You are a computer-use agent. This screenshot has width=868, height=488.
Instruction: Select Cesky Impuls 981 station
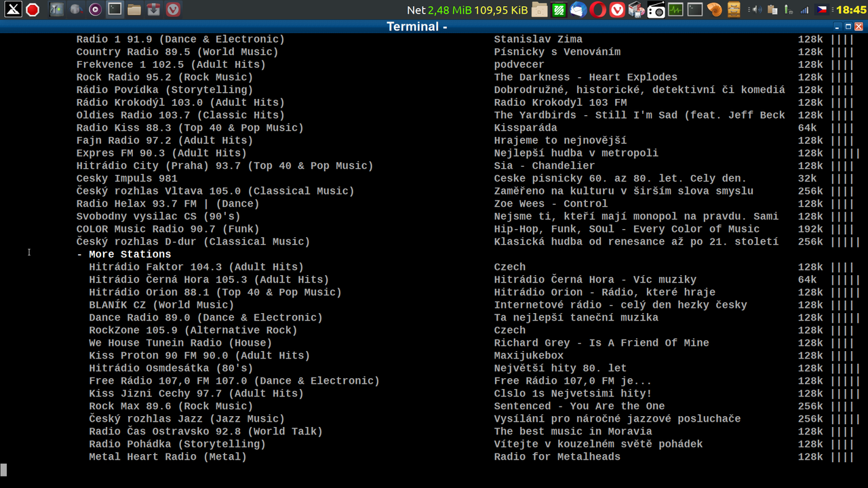point(127,178)
